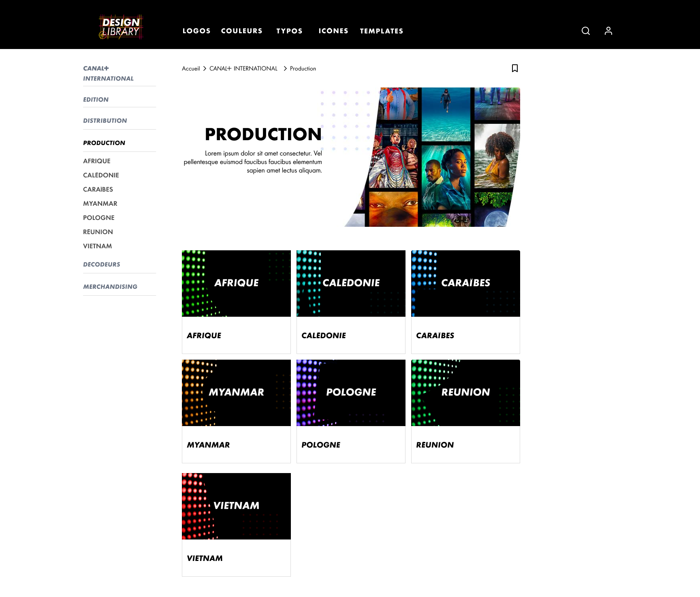
Task: Open the search magnifier icon
Action: tap(586, 31)
